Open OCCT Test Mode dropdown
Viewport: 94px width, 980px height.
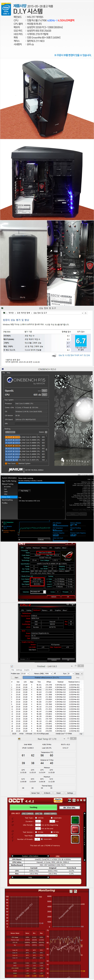coord(46,835)
